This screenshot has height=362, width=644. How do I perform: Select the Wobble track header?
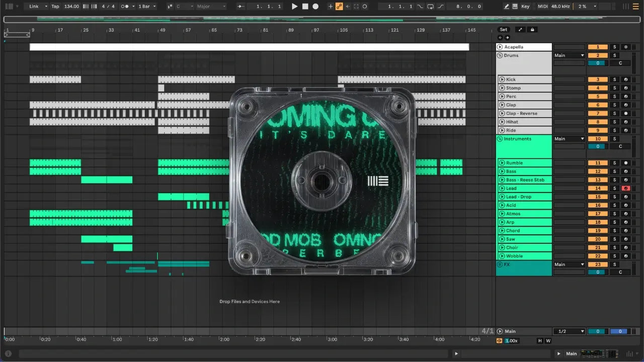(525, 256)
